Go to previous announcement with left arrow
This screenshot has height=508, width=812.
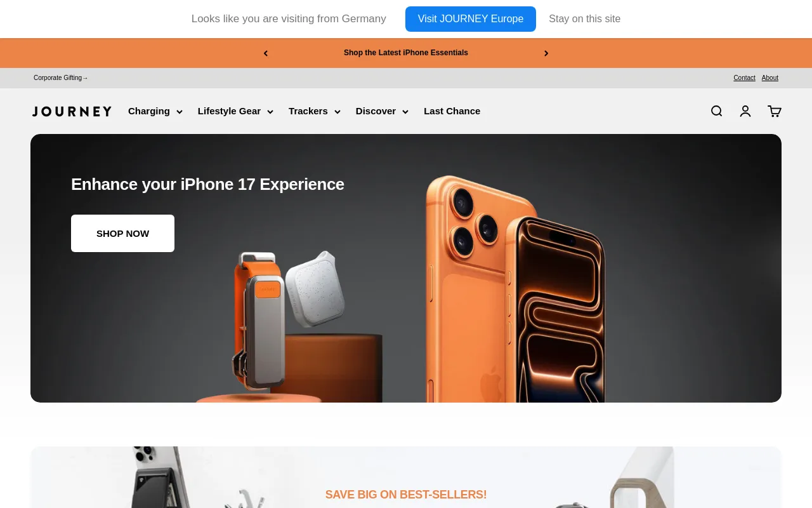266,53
